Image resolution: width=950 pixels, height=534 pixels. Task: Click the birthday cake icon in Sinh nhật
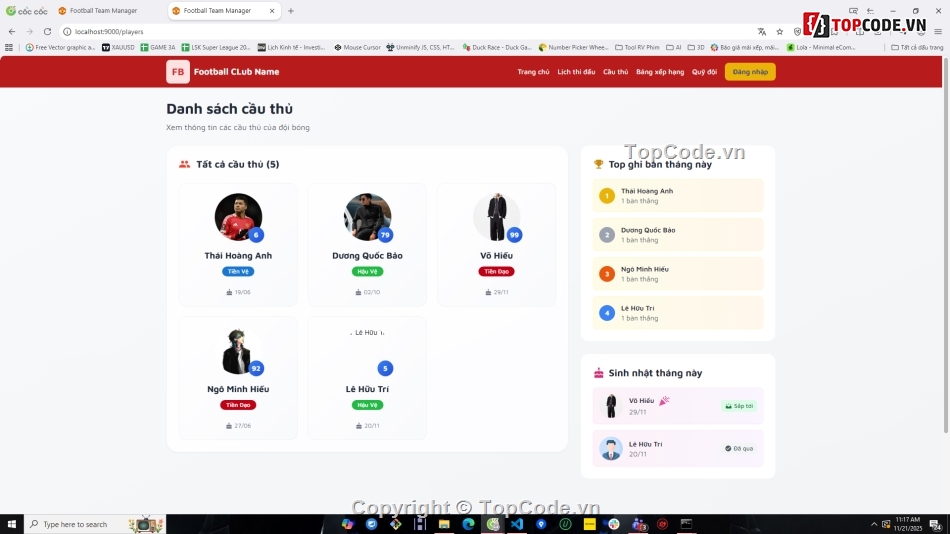tap(599, 373)
